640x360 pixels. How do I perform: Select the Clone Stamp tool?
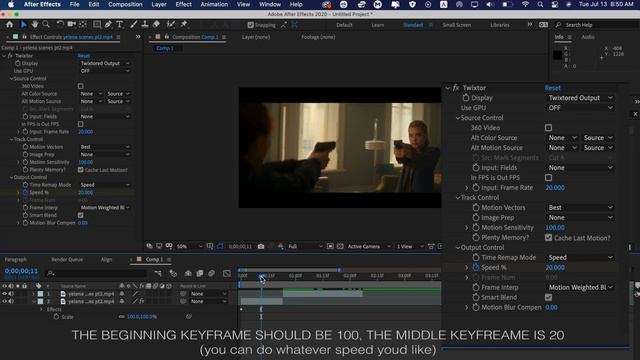pyautogui.click(x=145, y=24)
